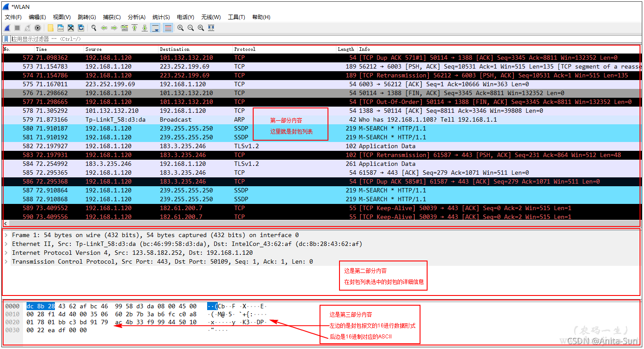Open the 分析(A) menu
The height and width of the screenshot is (349, 644).
136,17
